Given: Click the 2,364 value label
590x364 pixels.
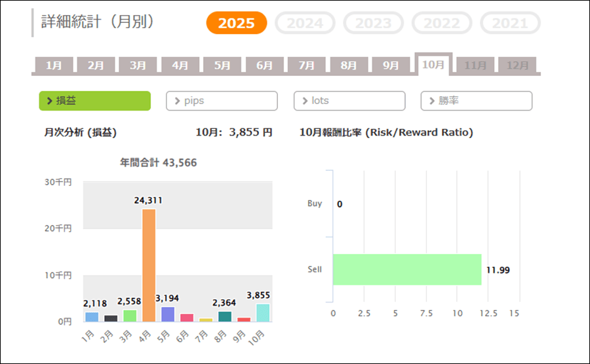Looking at the screenshot, I should point(224,302).
